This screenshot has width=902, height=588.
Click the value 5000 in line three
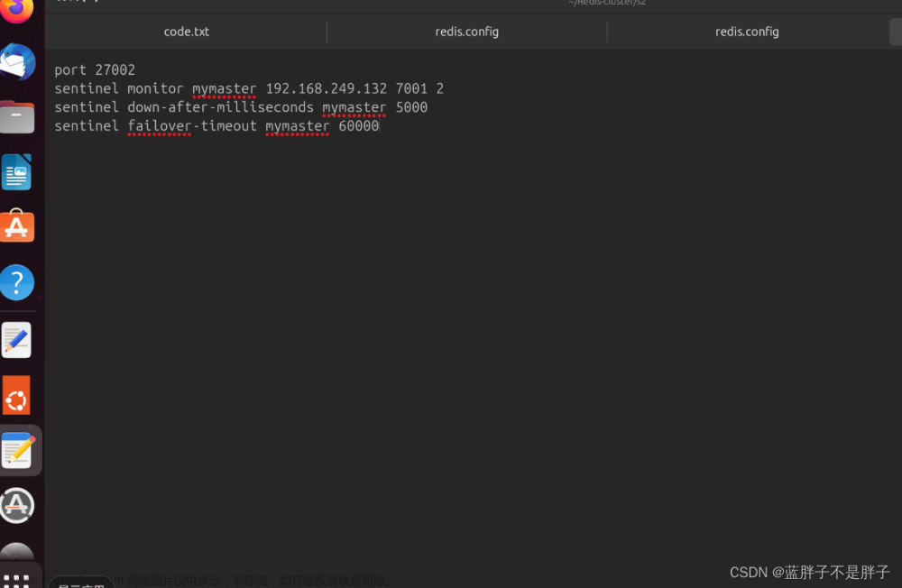point(411,107)
